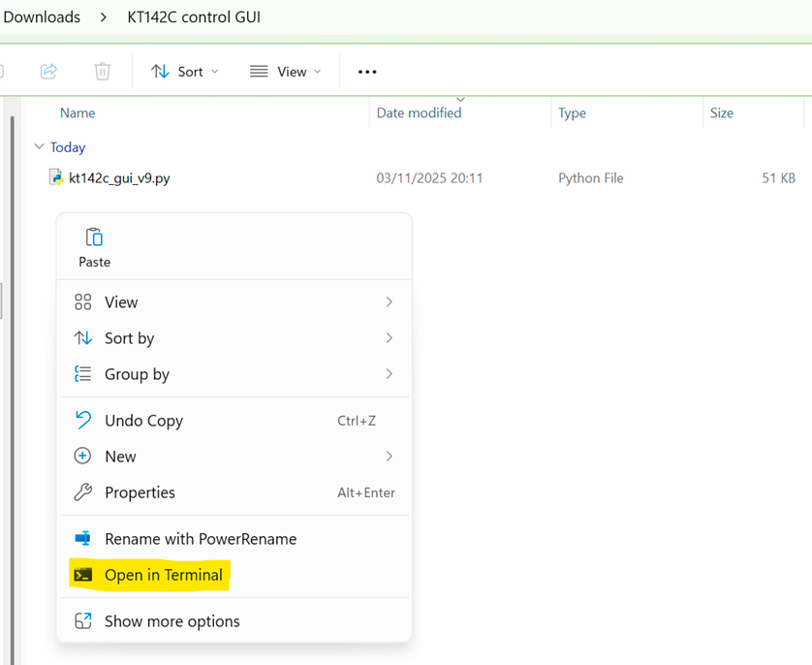Click the Paste clipboard icon in context menu
The height and width of the screenshot is (665, 812).
(94, 237)
